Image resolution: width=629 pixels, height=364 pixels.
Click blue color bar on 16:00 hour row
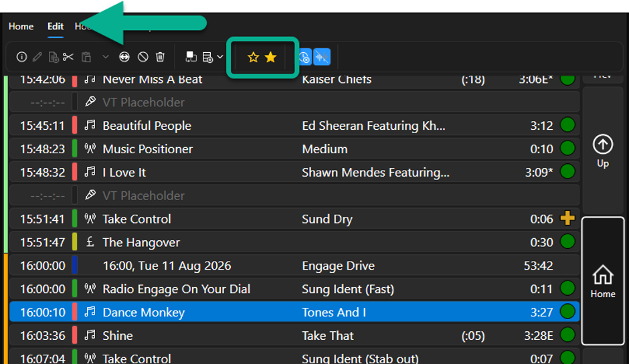[75, 266]
